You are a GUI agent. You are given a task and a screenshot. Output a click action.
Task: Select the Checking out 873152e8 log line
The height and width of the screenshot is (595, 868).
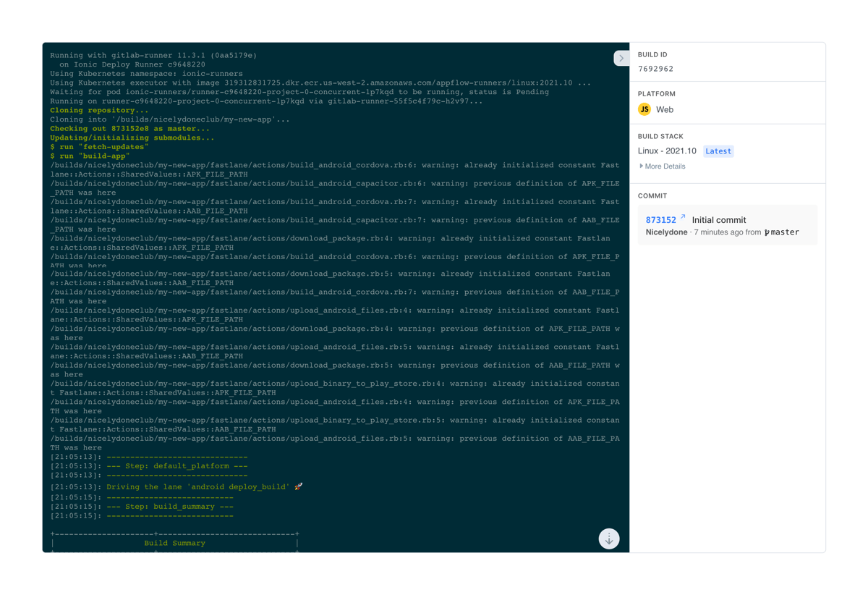click(130, 128)
